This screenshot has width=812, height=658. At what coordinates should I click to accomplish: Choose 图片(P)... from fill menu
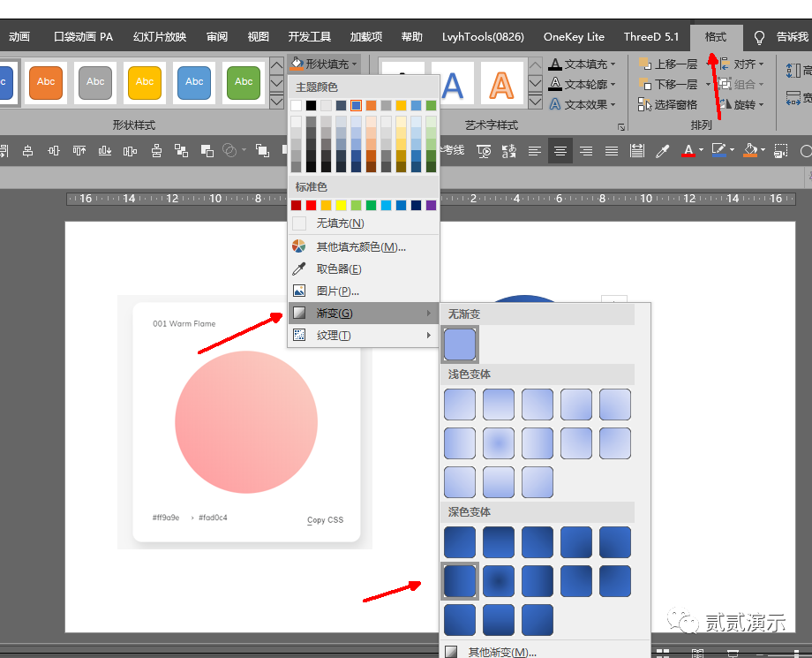[x=363, y=291]
